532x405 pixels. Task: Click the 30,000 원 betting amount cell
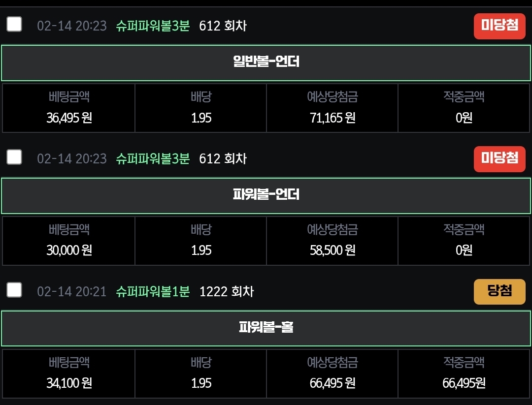(69, 241)
